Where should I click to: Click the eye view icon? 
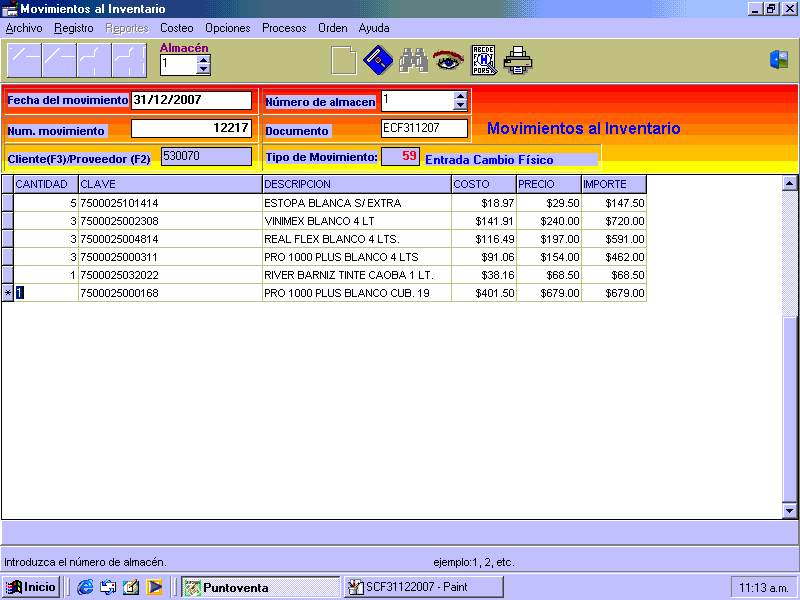(x=447, y=61)
